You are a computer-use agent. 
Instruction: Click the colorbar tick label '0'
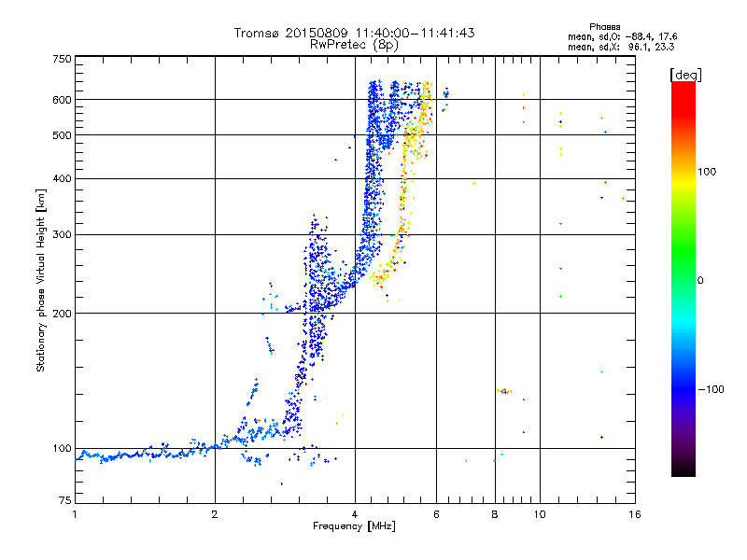700,281
